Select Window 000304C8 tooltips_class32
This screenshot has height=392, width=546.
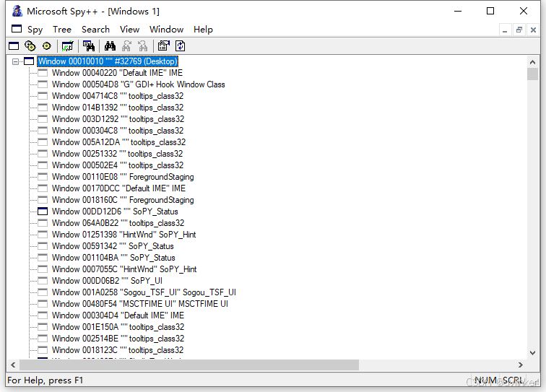pyautogui.click(x=118, y=131)
